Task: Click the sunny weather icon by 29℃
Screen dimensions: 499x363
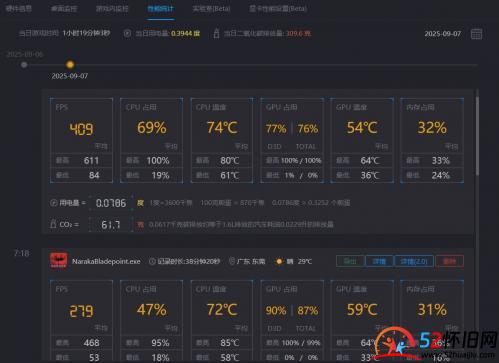Action: click(279, 261)
